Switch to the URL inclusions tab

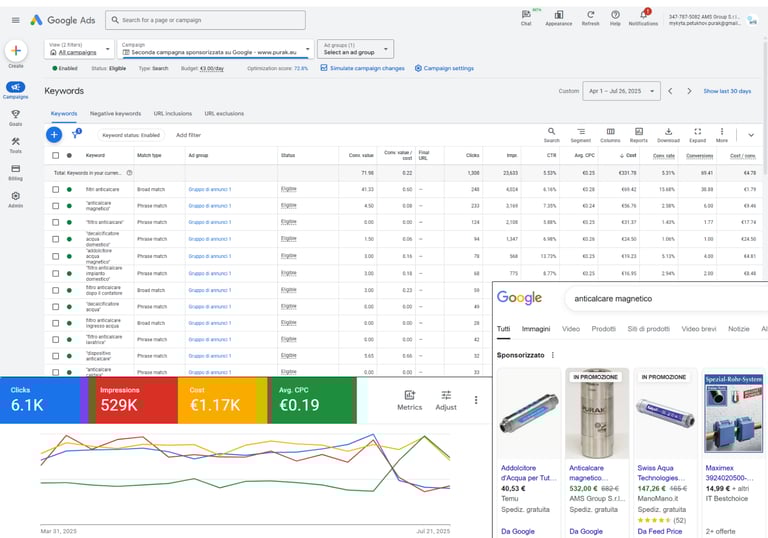click(172, 114)
